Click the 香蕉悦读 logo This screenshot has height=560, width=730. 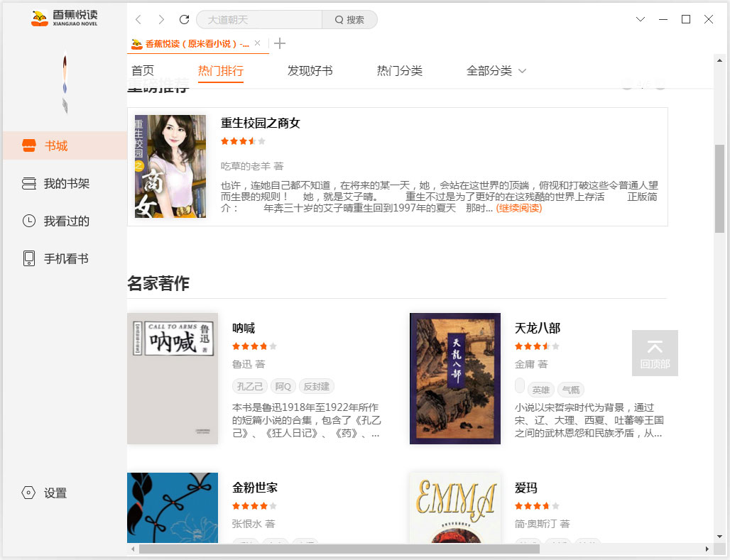64,18
